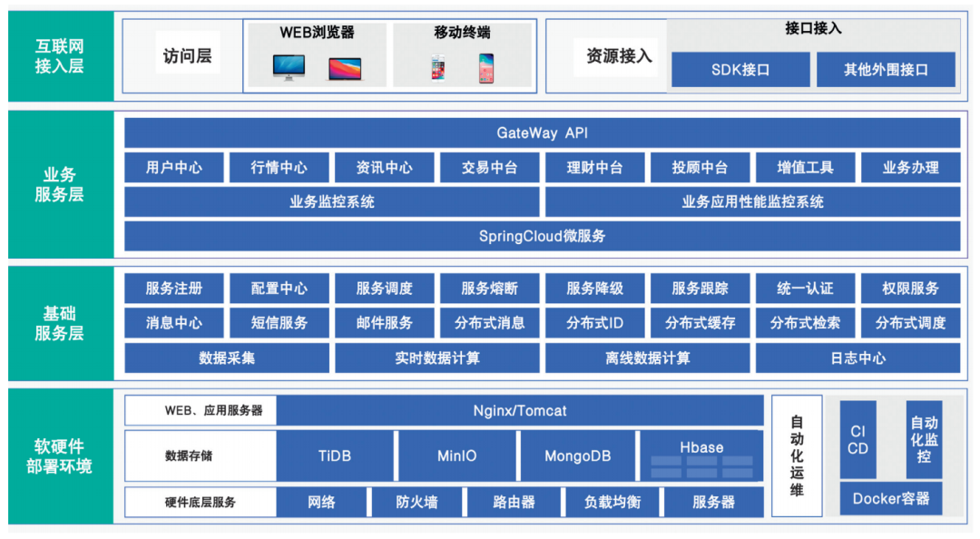
Task: Select the 行情中心 block
Action: click(279, 168)
